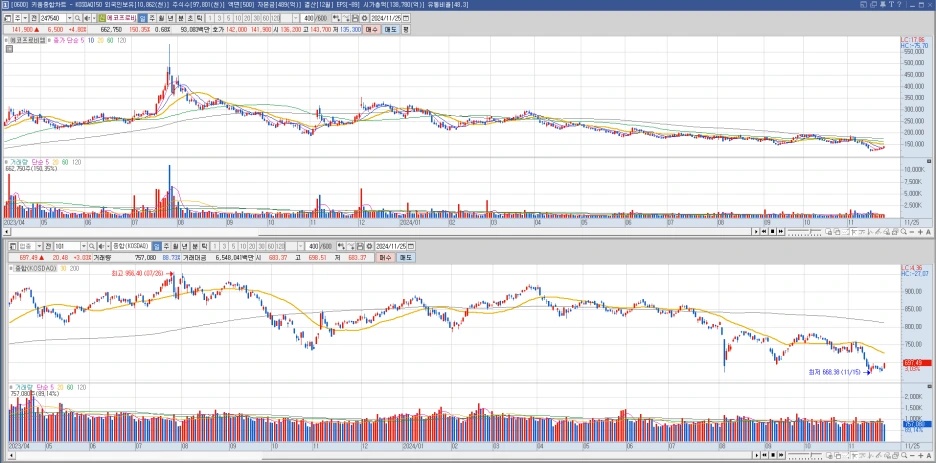Open chart settings gear in lower toolbar
Viewport: 936px width, 463px height.
[369, 246]
